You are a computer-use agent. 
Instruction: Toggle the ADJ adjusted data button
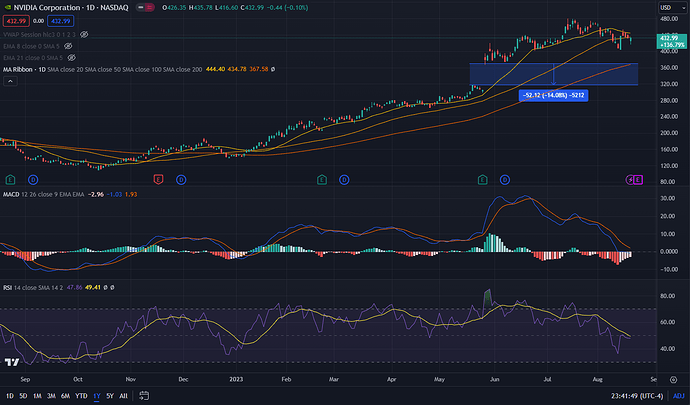point(679,396)
